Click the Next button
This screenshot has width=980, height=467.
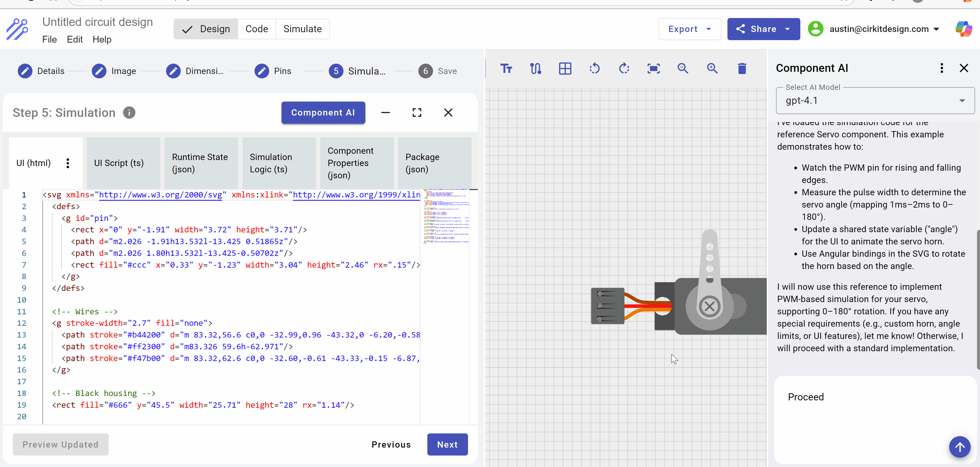click(447, 445)
